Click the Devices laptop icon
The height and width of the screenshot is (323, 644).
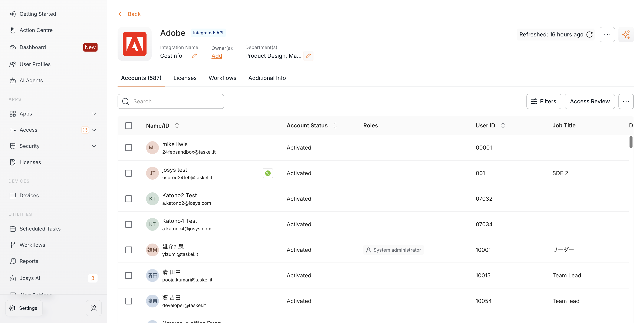coord(13,195)
